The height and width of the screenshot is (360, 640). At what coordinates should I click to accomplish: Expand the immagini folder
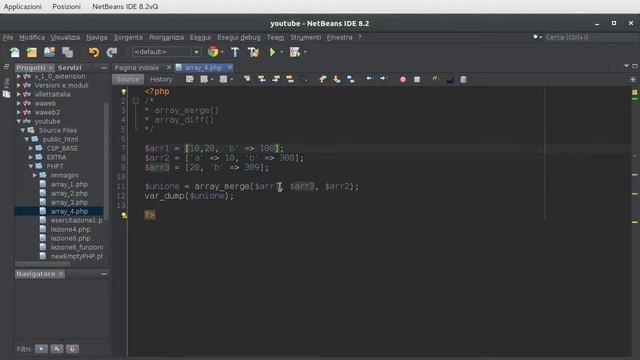tap(35, 175)
